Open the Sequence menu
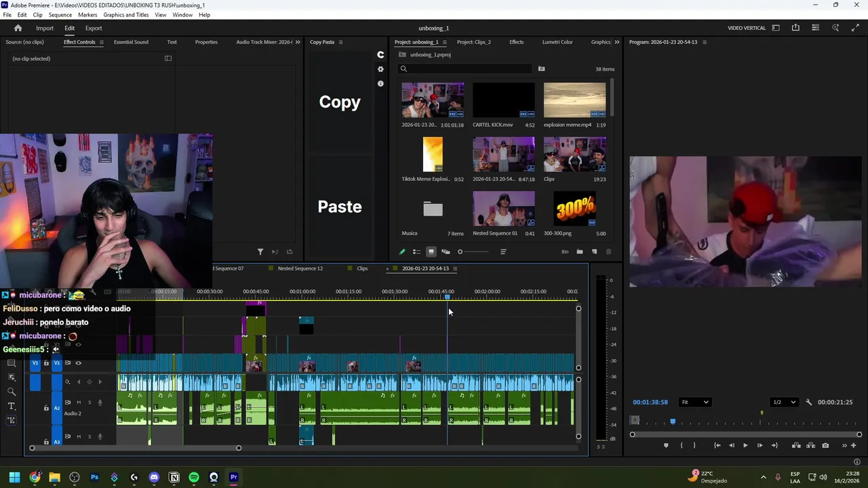 point(60,14)
